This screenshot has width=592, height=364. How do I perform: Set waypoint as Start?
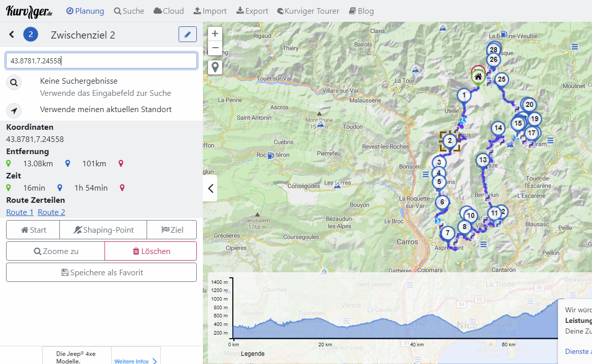pos(33,230)
